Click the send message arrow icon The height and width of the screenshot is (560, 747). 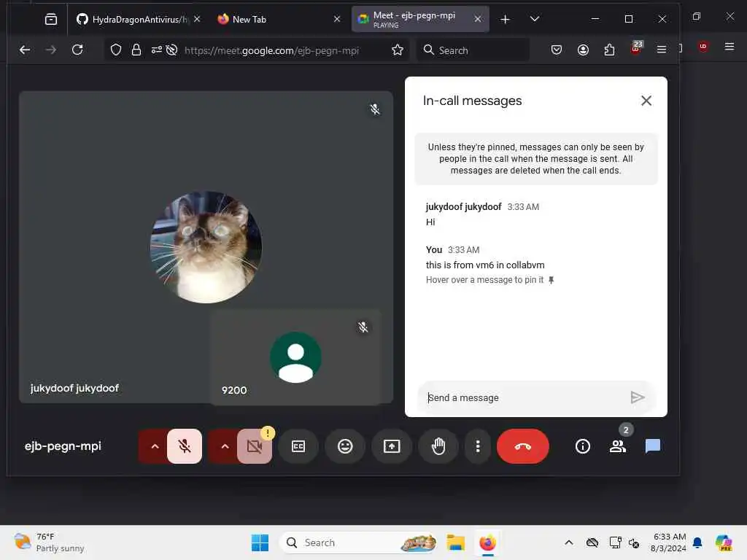(638, 397)
